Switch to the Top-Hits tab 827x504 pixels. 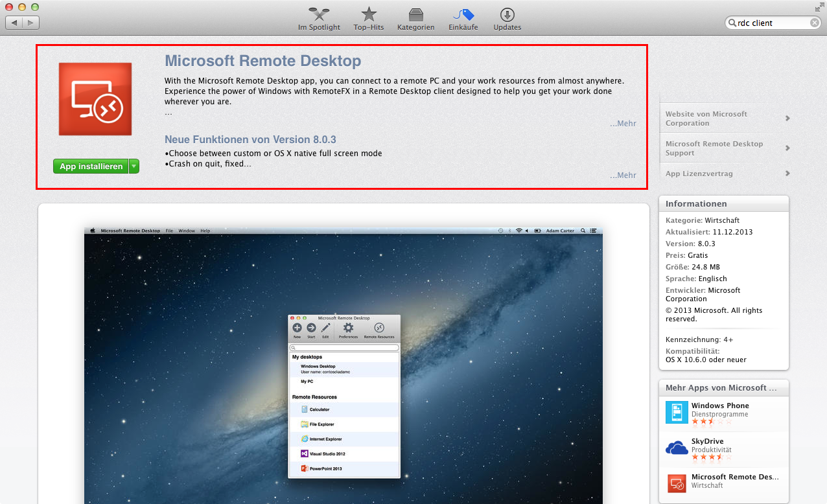[x=369, y=19]
